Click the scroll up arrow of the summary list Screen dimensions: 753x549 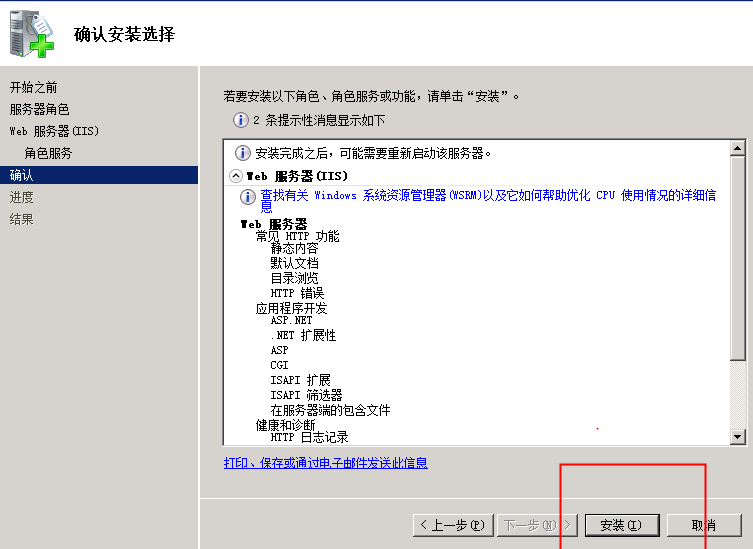coord(738,149)
